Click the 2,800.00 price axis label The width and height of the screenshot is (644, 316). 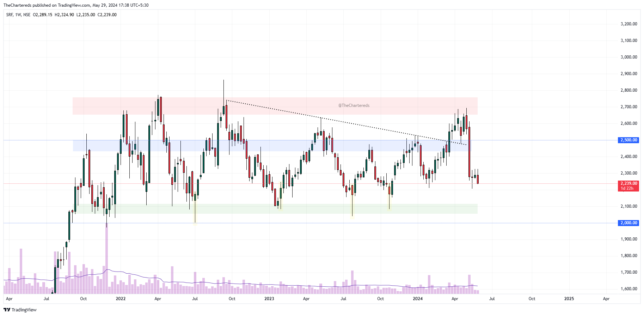[628, 90]
